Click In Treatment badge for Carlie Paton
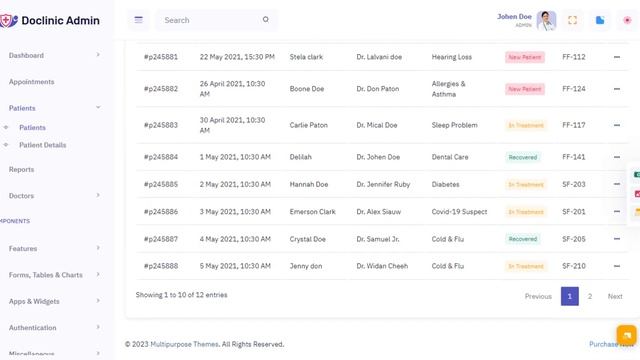640x360 pixels. pos(526,125)
